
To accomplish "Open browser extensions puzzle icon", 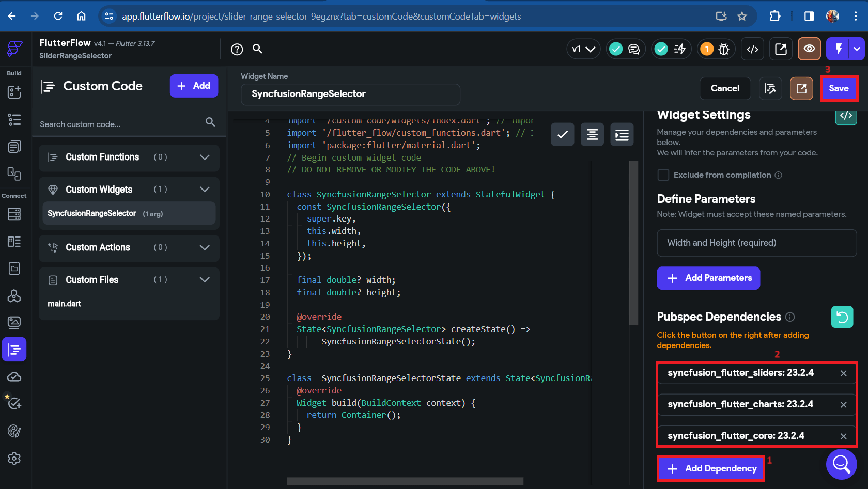I will [x=774, y=16].
